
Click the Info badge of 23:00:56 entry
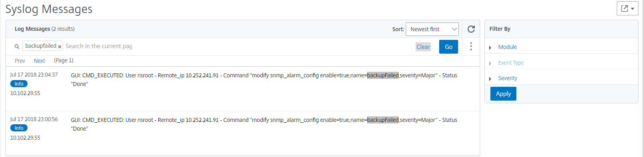(x=19, y=128)
